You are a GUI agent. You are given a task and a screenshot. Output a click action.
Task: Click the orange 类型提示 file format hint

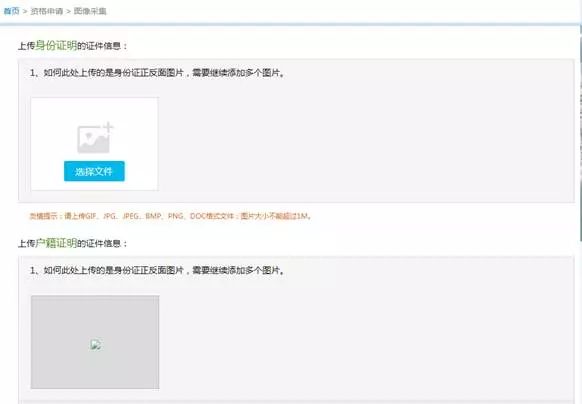point(170,216)
